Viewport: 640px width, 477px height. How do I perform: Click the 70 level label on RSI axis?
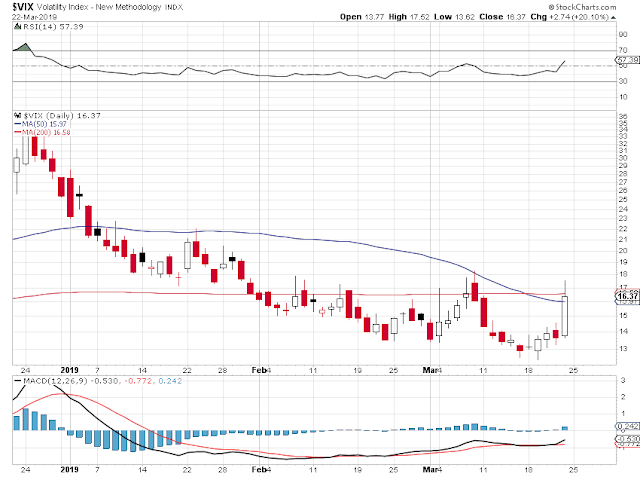coord(622,50)
